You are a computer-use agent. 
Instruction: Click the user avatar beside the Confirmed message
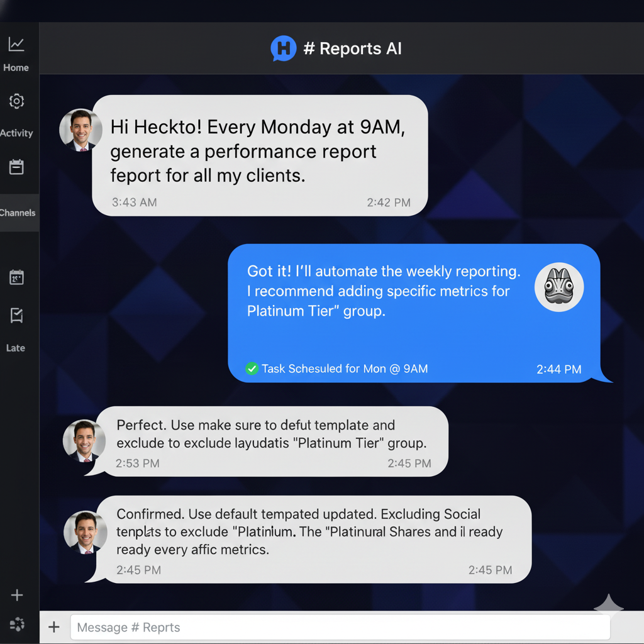(85, 532)
